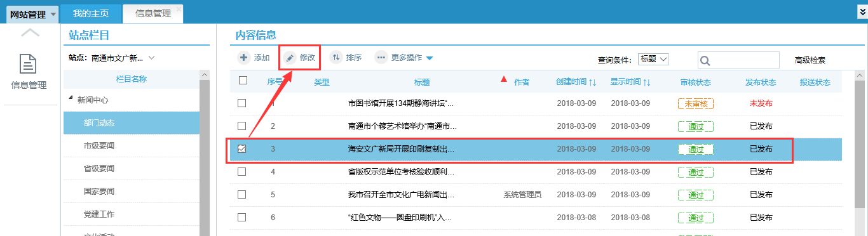
Task: Click the 修改 pencil icon
Action: 290,58
